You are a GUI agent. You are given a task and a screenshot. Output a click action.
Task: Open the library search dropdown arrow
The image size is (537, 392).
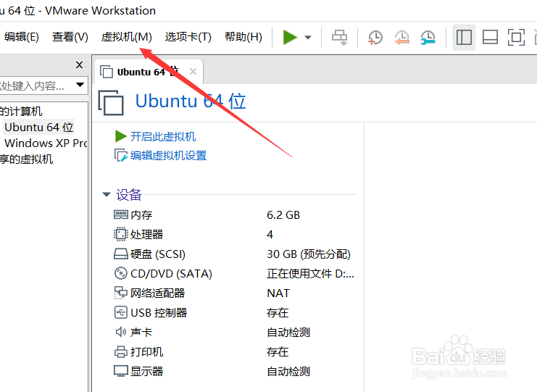[80, 85]
